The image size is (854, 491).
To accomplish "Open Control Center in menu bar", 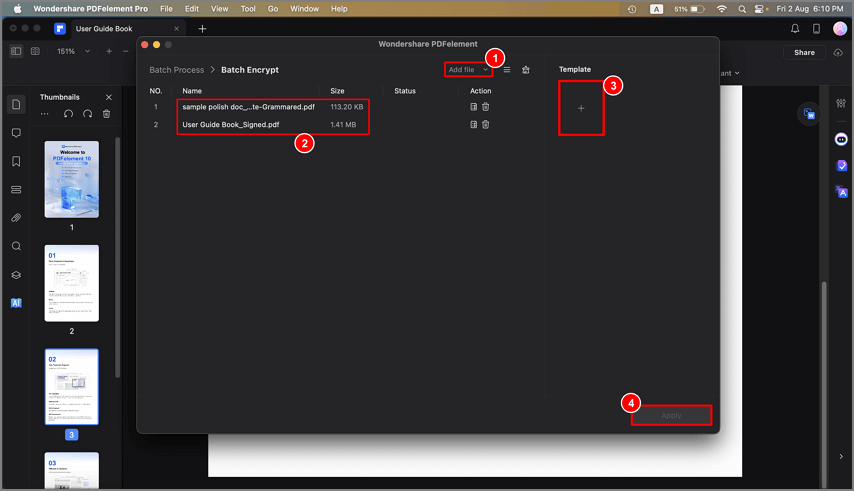I will pyautogui.click(x=760, y=9).
